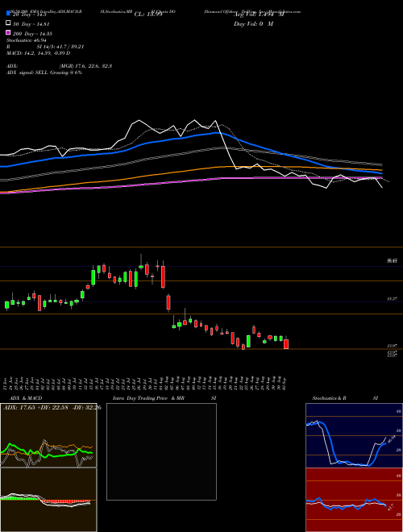Click the CL: 13.99 closing price label
The width and height of the screenshot is (403, 532).
click(x=148, y=15)
